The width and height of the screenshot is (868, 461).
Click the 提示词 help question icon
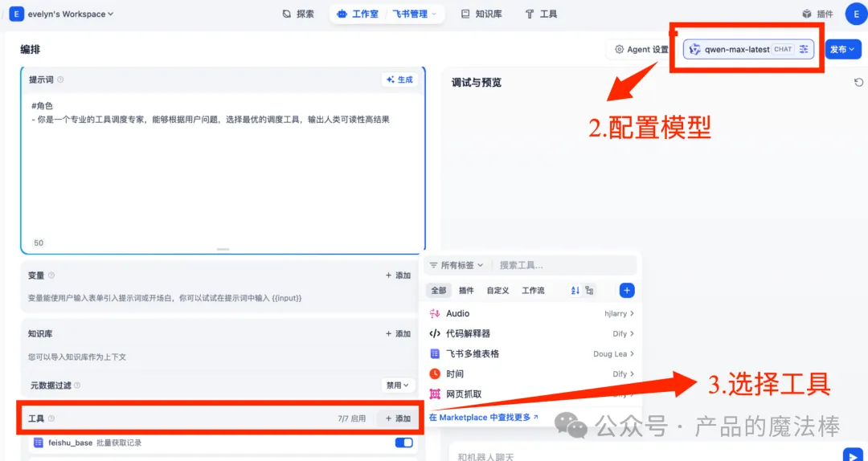(x=60, y=80)
